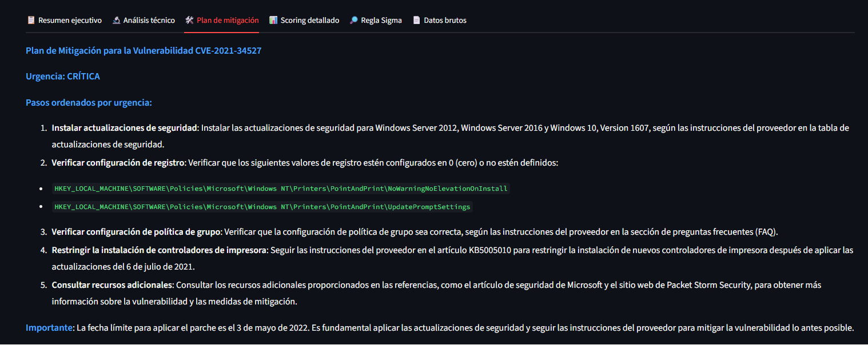Click the CVE-2021-34527 mitigation plan heading

coord(144,51)
